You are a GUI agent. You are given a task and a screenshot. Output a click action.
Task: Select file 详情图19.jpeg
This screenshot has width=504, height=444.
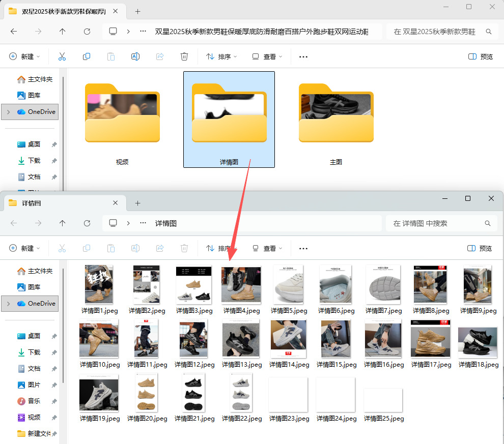pyautogui.click(x=99, y=397)
